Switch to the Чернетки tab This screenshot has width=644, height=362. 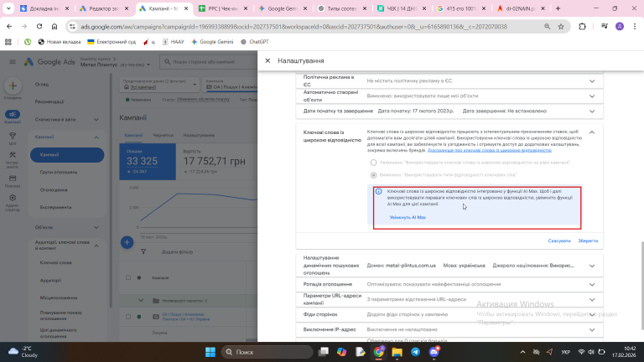[x=163, y=135]
